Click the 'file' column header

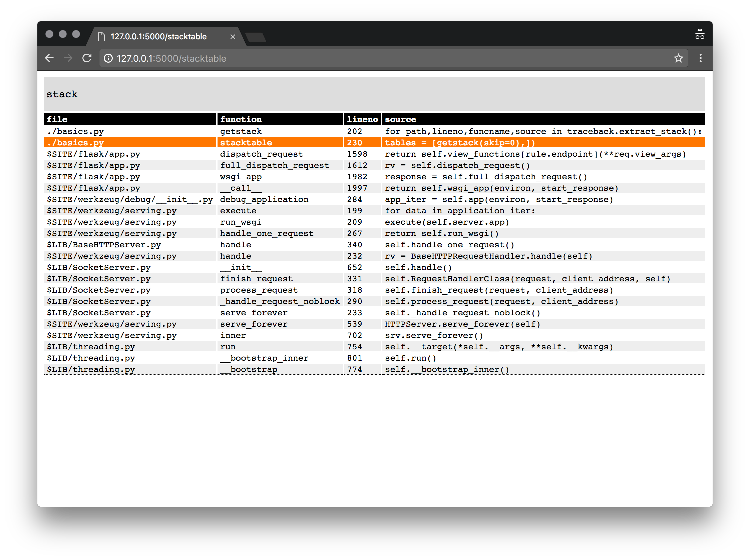(x=130, y=119)
